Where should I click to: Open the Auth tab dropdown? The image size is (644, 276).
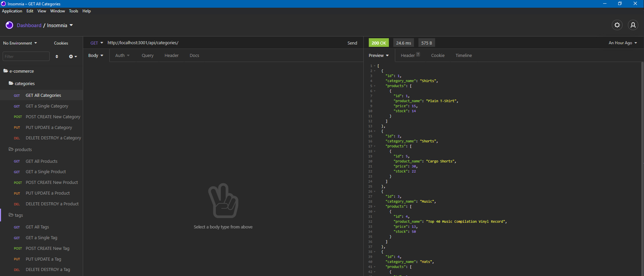(122, 56)
